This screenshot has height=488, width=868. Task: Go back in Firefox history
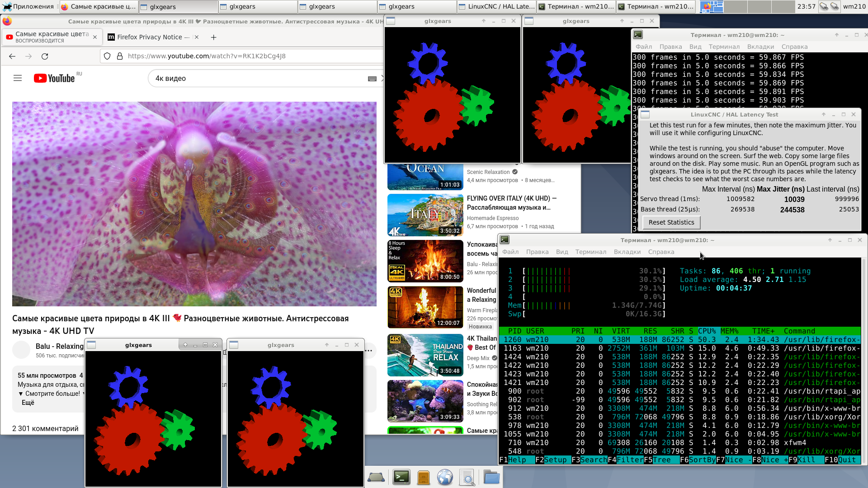click(12, 56)
